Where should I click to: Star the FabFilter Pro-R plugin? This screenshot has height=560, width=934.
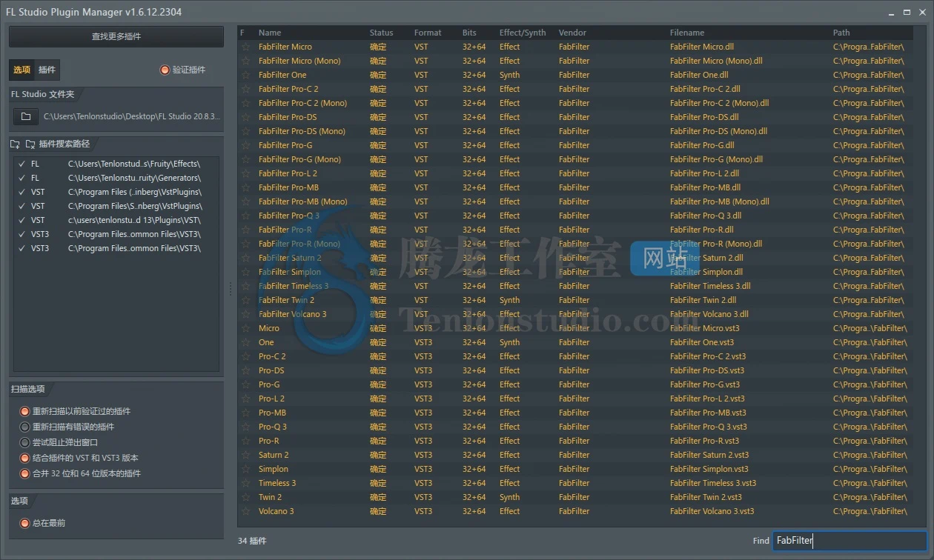tap(245, 230)
